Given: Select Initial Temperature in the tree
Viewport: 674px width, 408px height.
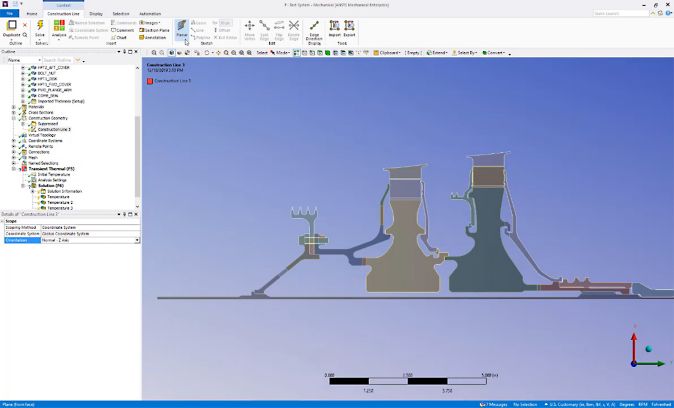Looking at the screenshot, I should coord(53,175).
